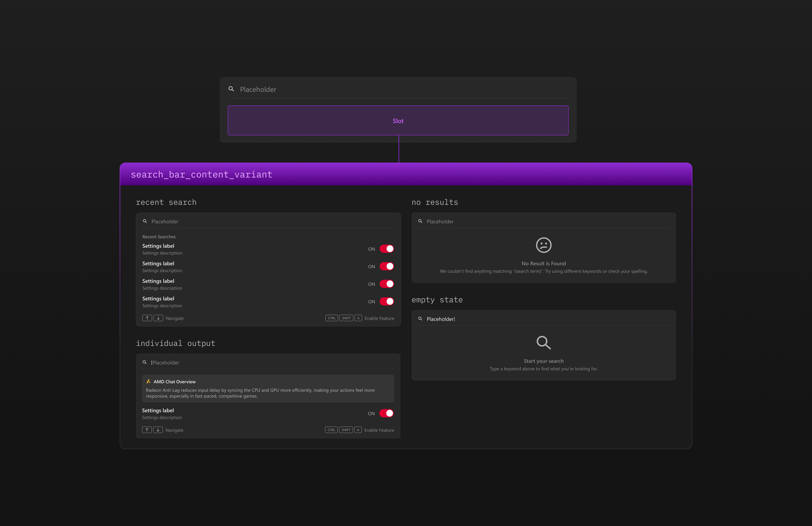Screen dimensions: 812x526
Task: Click empty state search input field
Action: click(546, 319)
